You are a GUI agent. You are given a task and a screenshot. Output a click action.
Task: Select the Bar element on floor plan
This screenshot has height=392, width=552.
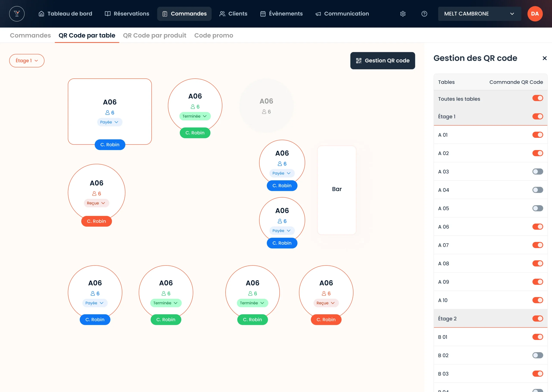(337, 190)
